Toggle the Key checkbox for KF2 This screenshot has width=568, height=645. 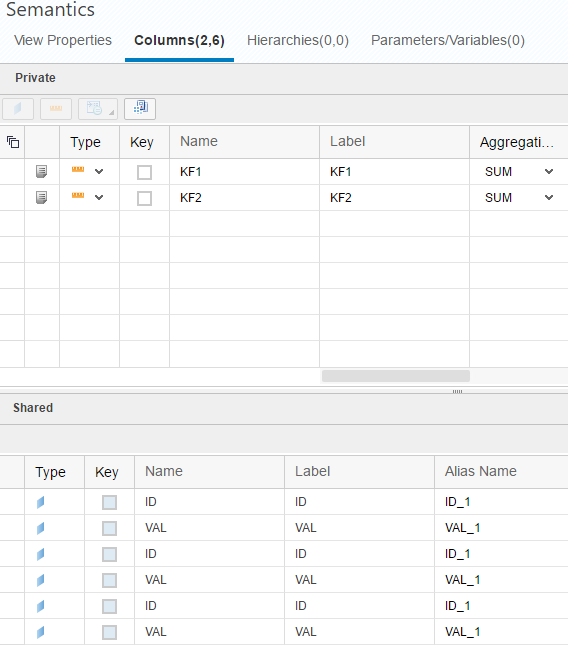click(x=144, y=198)
